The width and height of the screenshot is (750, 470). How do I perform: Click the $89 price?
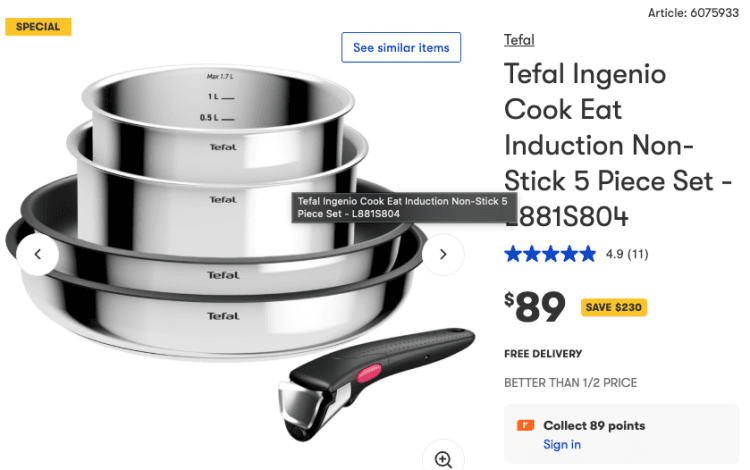tap(535, 307)
